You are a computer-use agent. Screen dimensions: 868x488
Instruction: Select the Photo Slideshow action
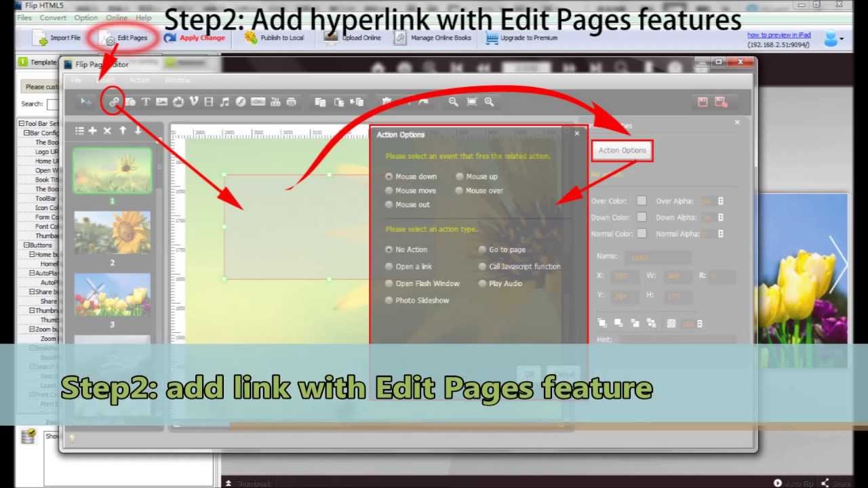(x=389, y=300)
